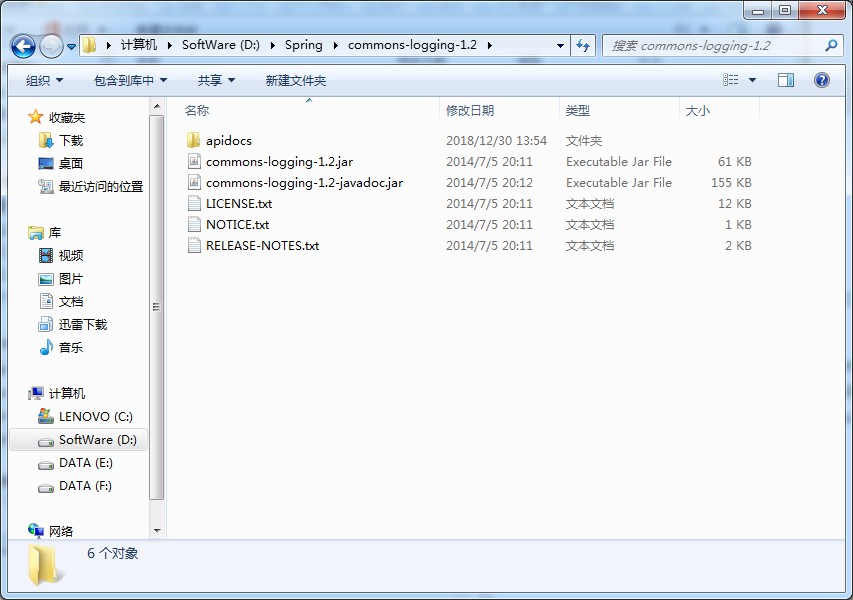Click the search commons-logging-1.2 field
This screenshot has height=600, width=853.
click(x=721, y=46)
